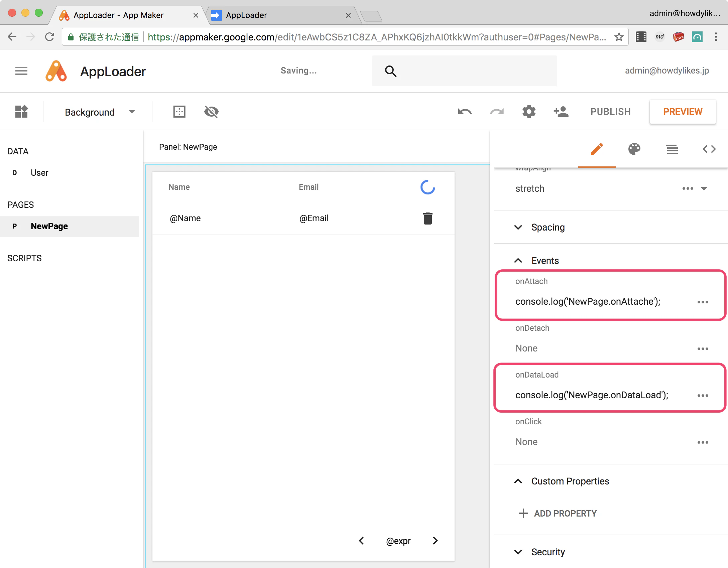Go to previous page in table pager
Screen dimensions: 728x568
361,541
